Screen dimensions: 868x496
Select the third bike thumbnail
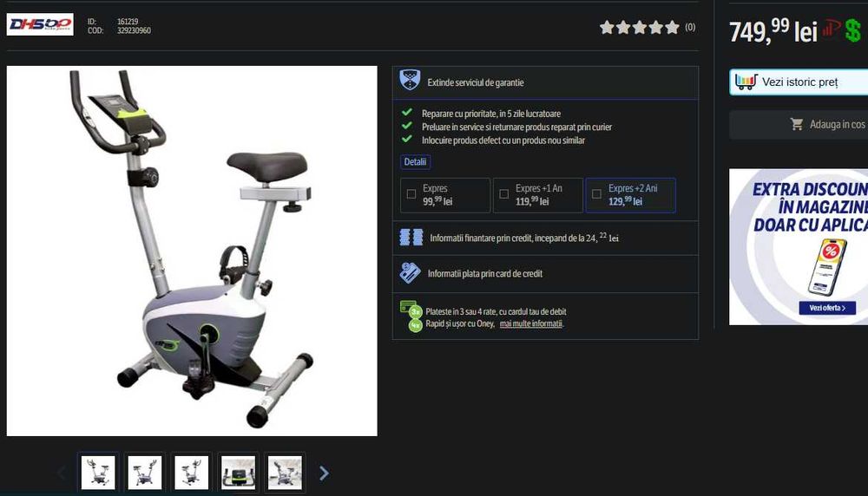[192, 473]
